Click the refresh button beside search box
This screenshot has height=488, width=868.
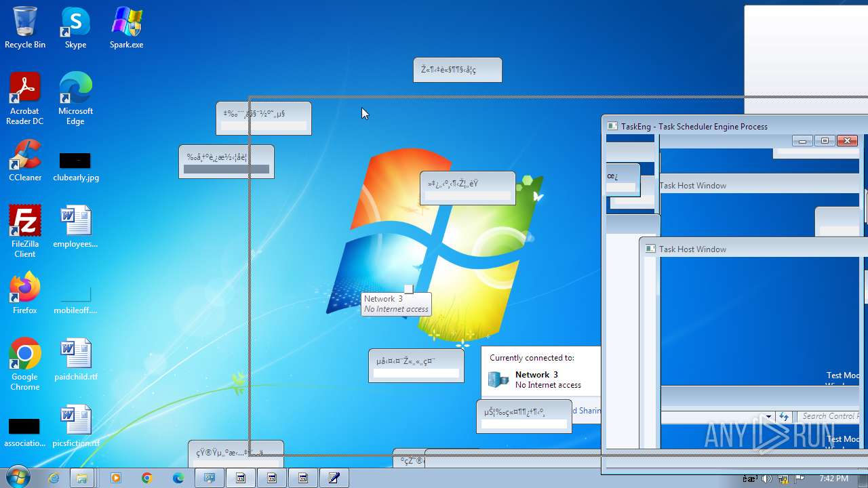[x=784, y=416]
